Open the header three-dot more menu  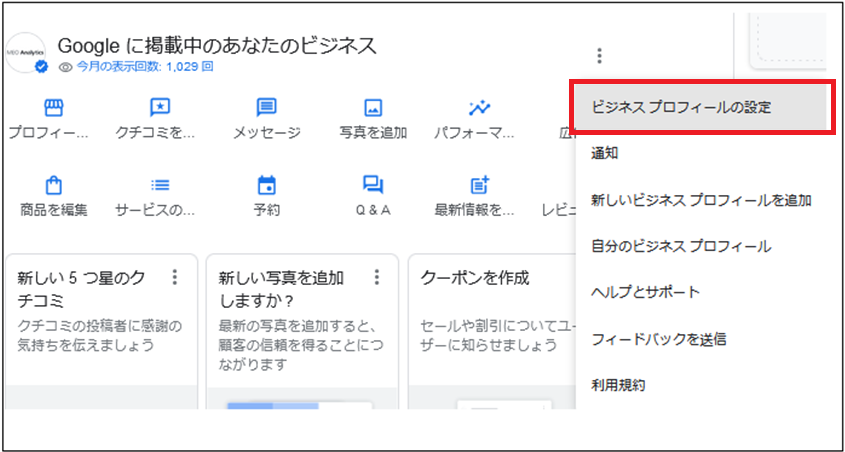tap(599, 55)
